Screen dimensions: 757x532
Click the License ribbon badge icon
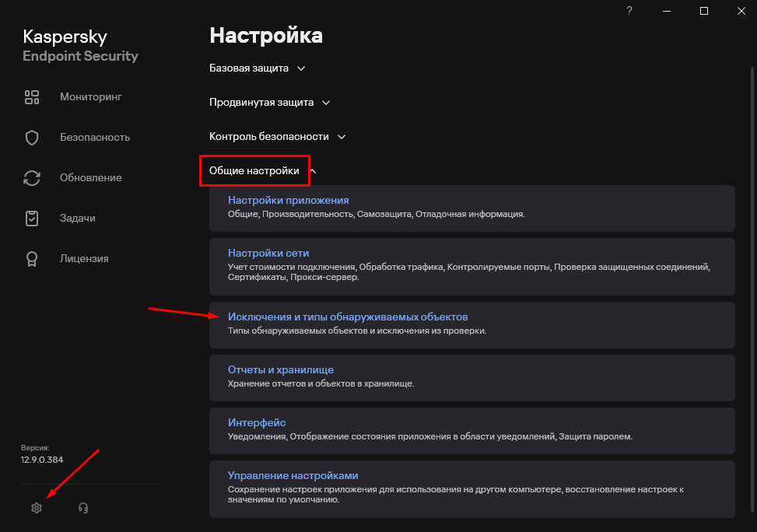32,259
